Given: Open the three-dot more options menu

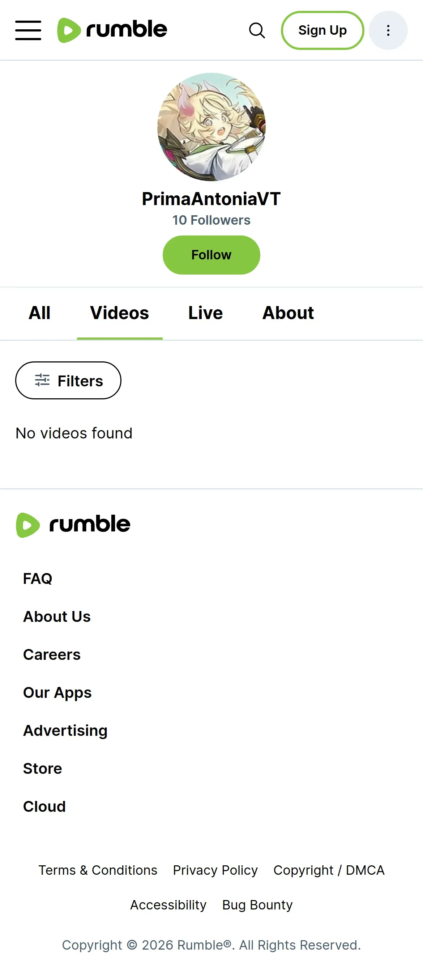Looking at the screenshot, I should 388,30.
